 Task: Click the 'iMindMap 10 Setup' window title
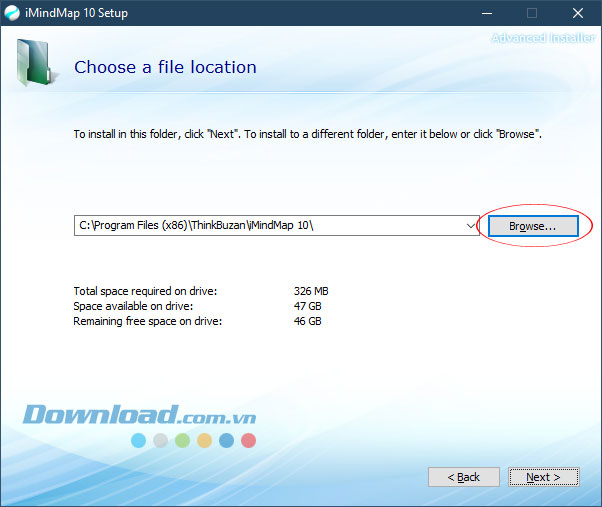coord(76,13)
